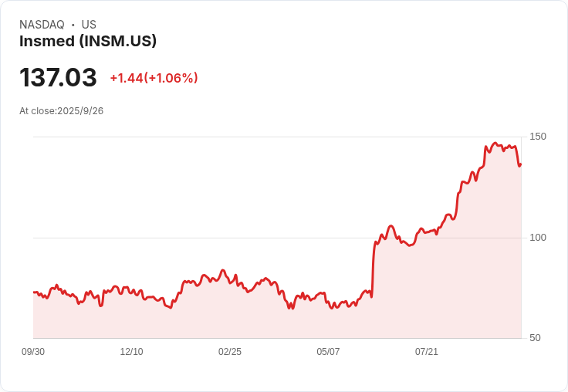Select the 137.03 current price
This screenshot has height=392, width=568.
[58, 78]
